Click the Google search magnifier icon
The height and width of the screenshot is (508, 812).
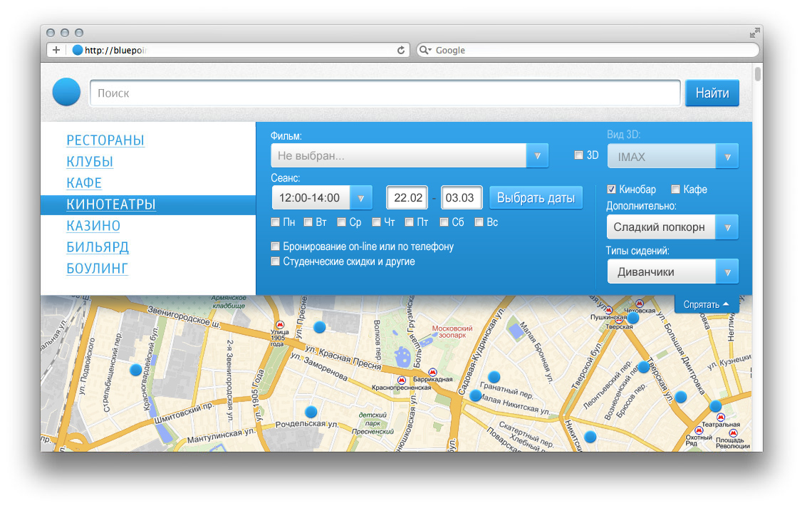[x=425, y=51]
